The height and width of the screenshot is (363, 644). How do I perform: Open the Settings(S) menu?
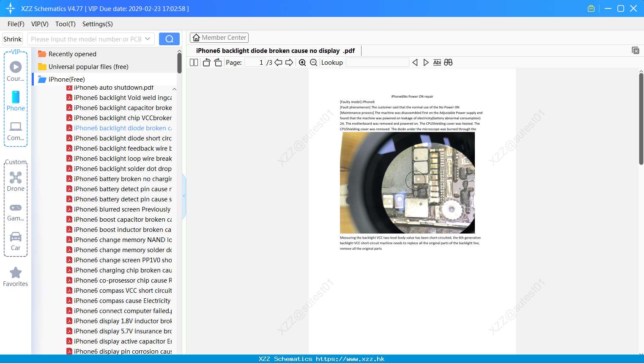[98, 24]
